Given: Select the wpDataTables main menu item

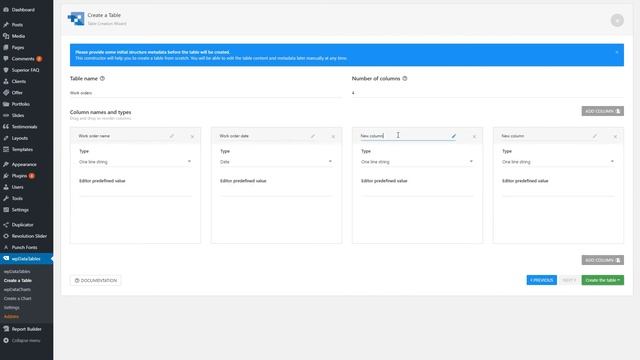Looking at the screenshot, I should coord(26,259).
